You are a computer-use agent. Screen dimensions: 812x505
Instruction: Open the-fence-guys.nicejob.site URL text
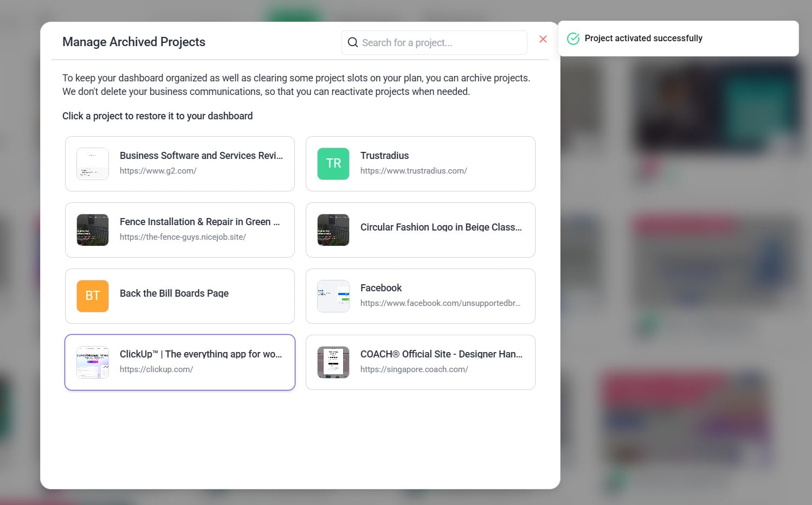(183, 237)
